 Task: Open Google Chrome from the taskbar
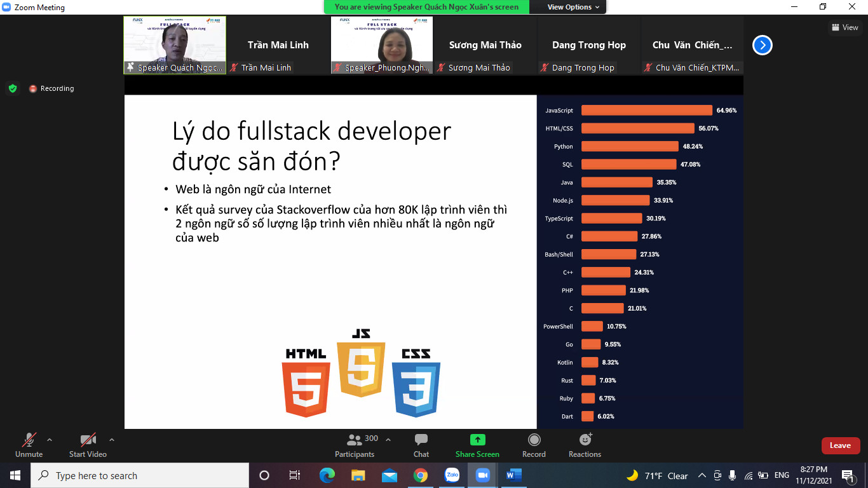(x=421, y=475)
